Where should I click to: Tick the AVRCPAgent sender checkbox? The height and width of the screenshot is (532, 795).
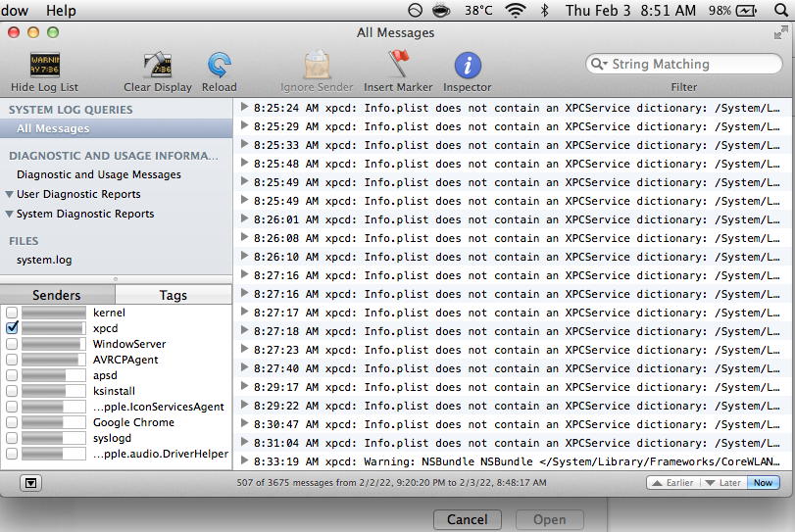pyautogui.click(x=12, y=360)
